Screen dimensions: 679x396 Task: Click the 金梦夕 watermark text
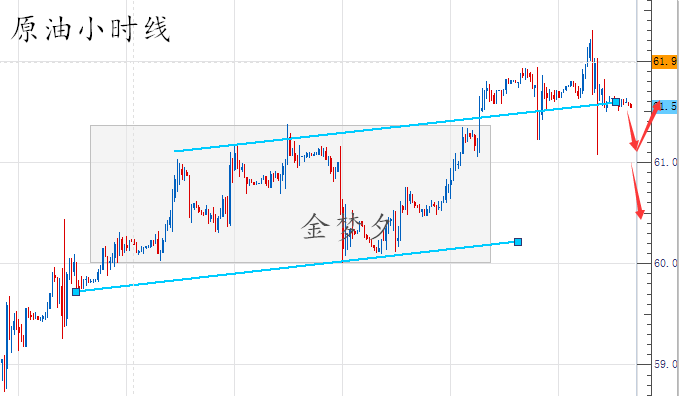pos(346,226)
